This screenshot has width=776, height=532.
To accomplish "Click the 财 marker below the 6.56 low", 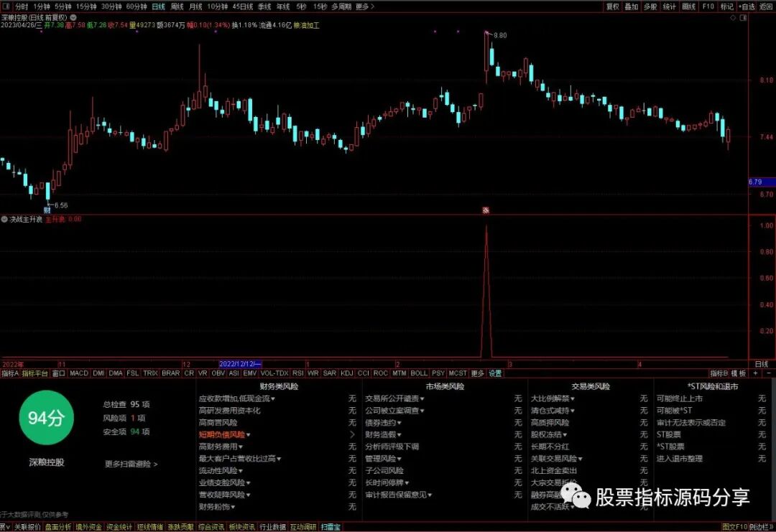I will pyautogui.click(x=47, y=210).
